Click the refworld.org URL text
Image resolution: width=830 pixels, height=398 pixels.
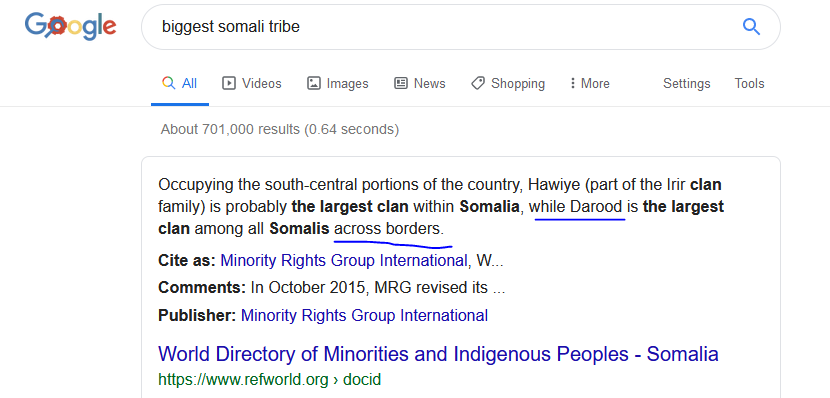click(269, 379)
